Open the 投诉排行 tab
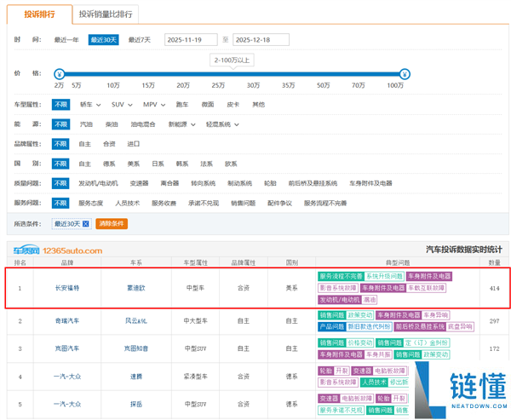511x420 pixels. [38, 14]
